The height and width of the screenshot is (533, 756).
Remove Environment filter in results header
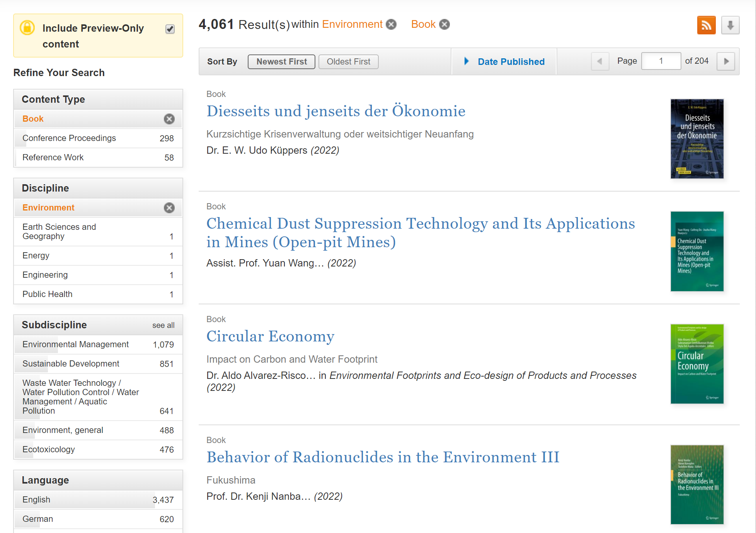pyautogui.click(x=392, y=25)
